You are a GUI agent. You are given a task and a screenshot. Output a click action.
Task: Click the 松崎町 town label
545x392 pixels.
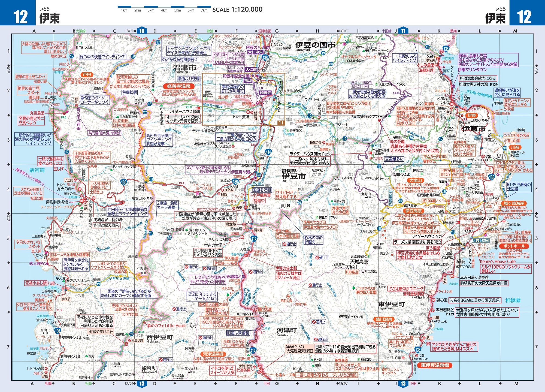click(149, 368)
